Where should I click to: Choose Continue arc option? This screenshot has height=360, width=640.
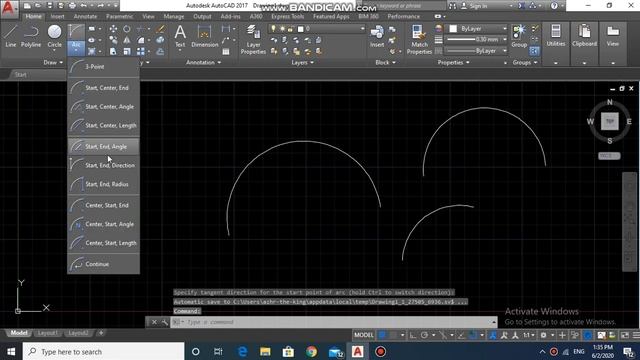104,264
